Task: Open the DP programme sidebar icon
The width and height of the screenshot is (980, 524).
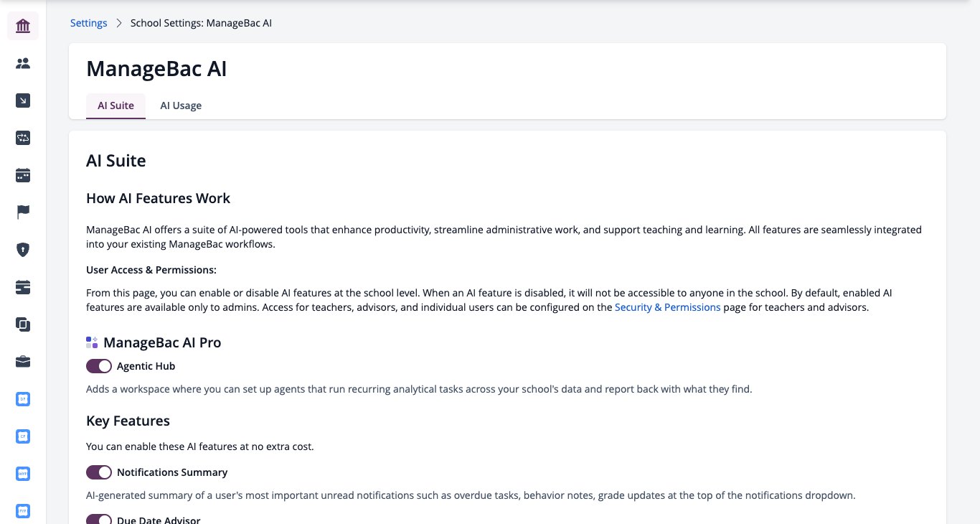Action: point(23,399)
